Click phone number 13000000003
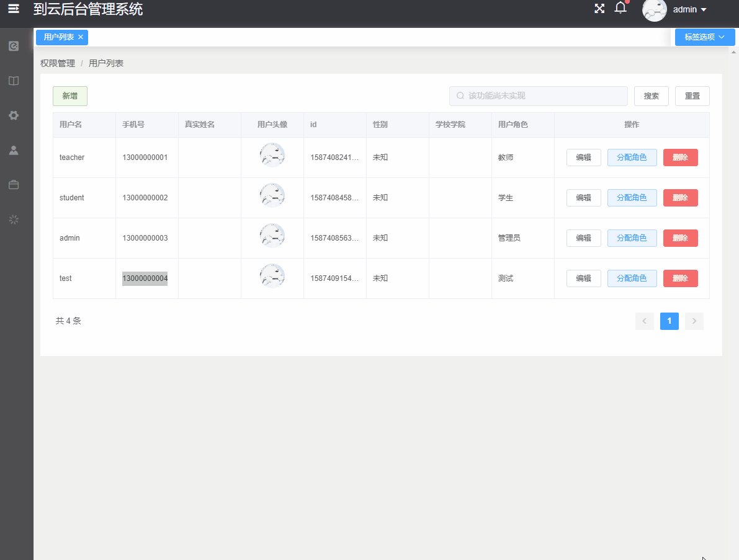Viewport: 739px width, 560px height. (x=145, y=238)
